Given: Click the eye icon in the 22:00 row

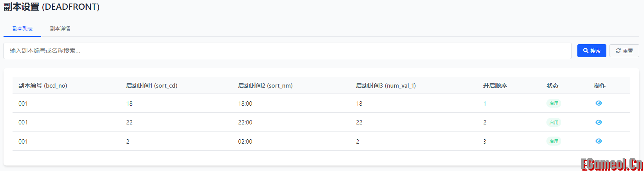Looking at the screenshot, I should 599,122.
